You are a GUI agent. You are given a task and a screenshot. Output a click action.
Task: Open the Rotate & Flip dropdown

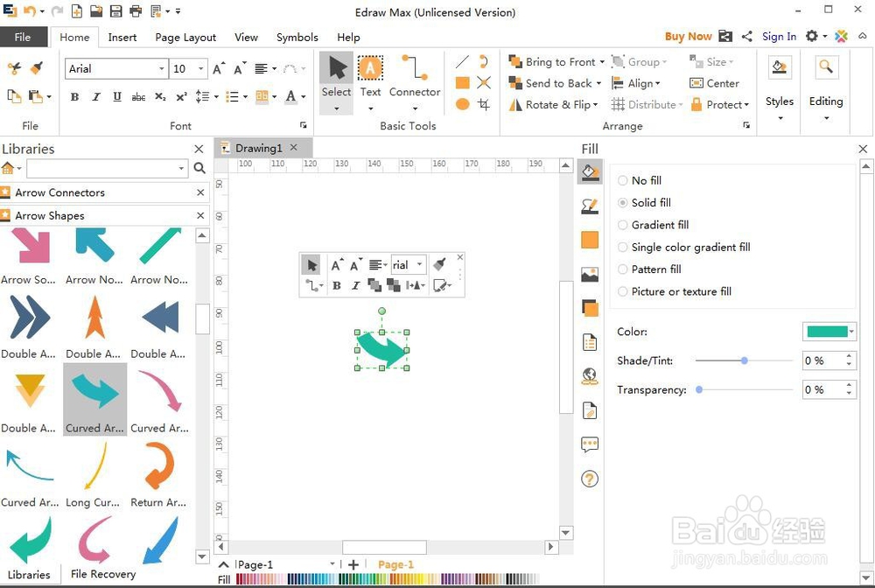click(x=553, y=104)
